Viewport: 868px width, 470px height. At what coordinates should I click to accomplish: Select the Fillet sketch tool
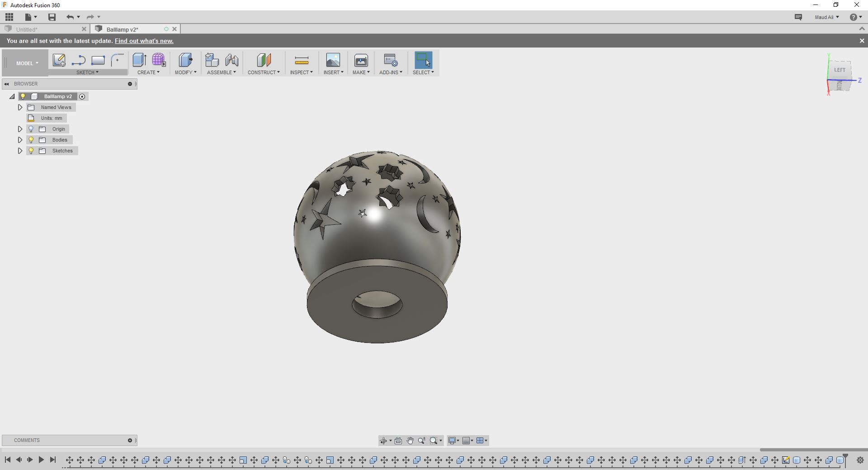118,60
